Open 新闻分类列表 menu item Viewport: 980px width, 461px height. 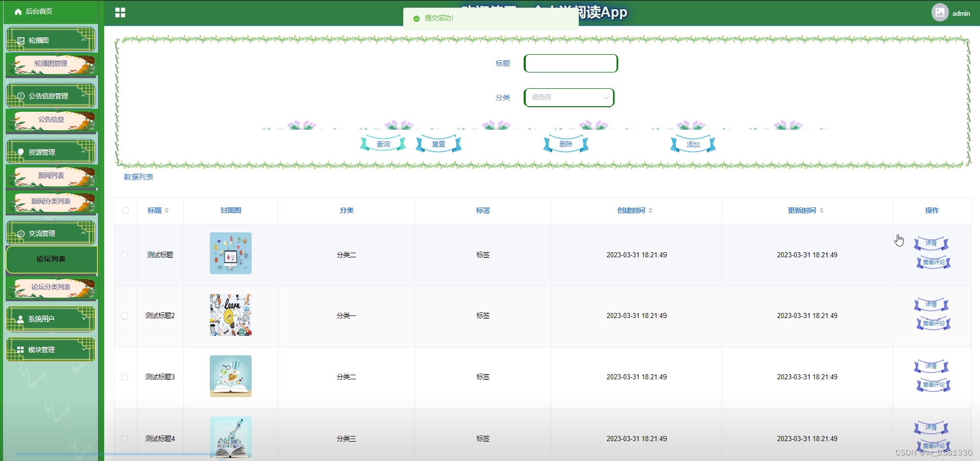point(51,202)
